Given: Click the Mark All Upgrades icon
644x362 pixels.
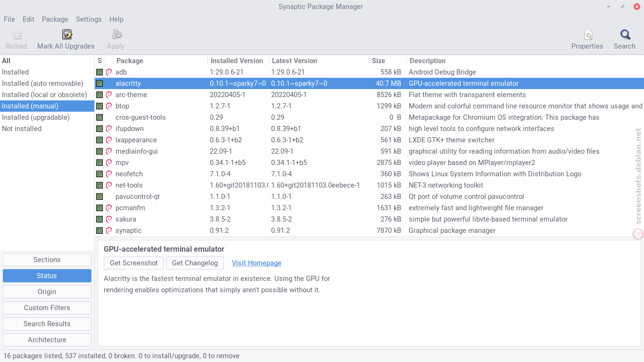Looking at the screenshot, I should (x=66, y=34).
